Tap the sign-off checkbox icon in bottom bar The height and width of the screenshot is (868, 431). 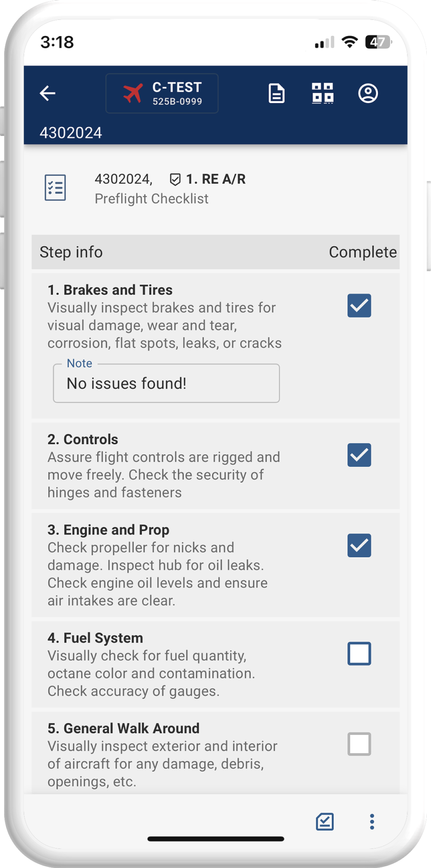coord(325,822)
